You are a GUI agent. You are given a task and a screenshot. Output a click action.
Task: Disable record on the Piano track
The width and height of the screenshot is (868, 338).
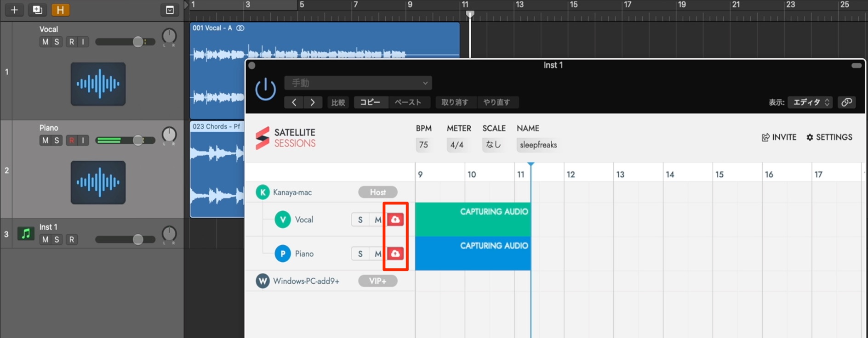point(72,141)
